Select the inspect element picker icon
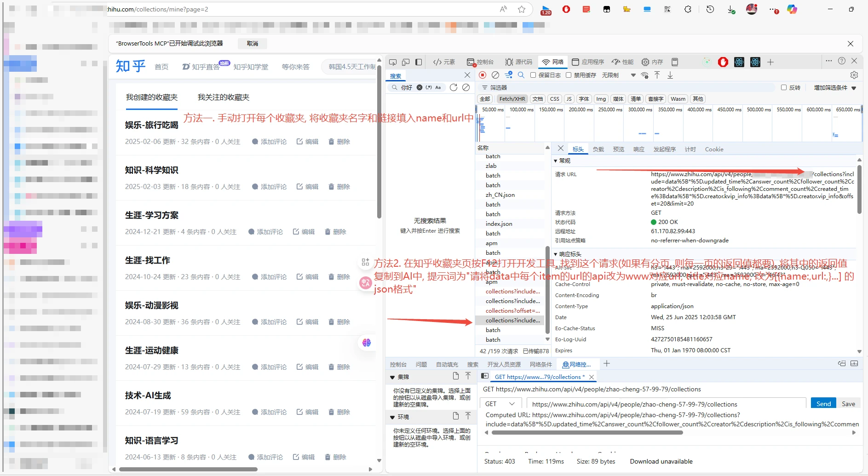The image size is (868, 476). coord(393,62)
